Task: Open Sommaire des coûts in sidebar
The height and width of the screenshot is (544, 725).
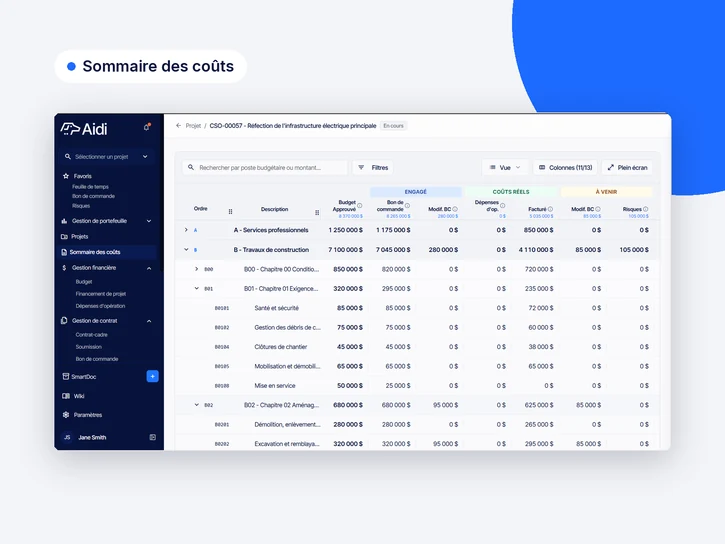Action: point(108,252)
